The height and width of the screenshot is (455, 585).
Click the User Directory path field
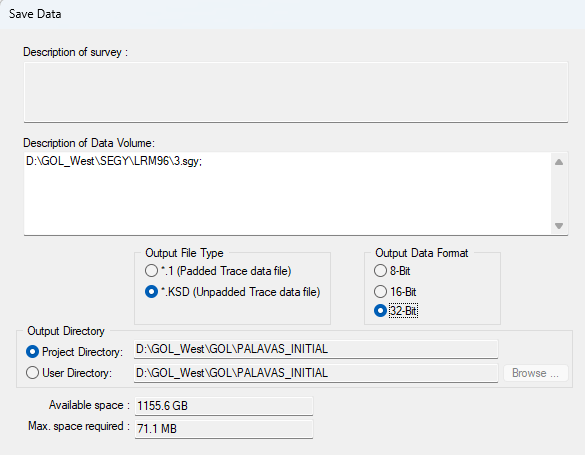tap(316, 373)
